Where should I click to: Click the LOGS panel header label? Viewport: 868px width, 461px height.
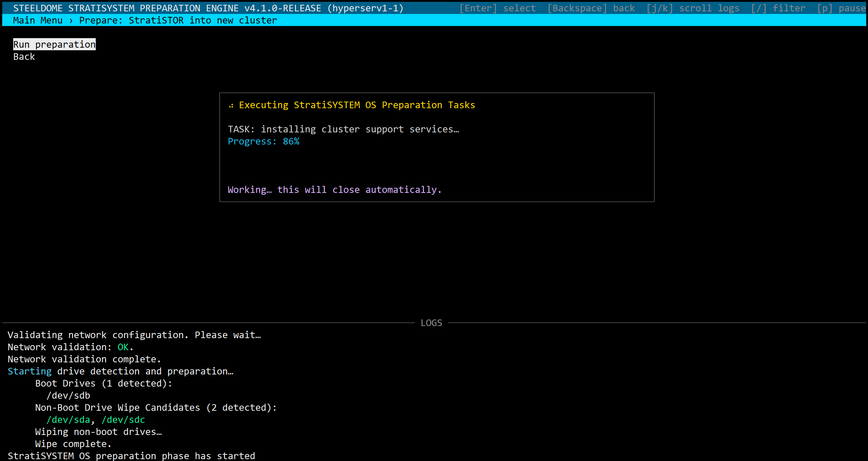(x=431, y=323)
